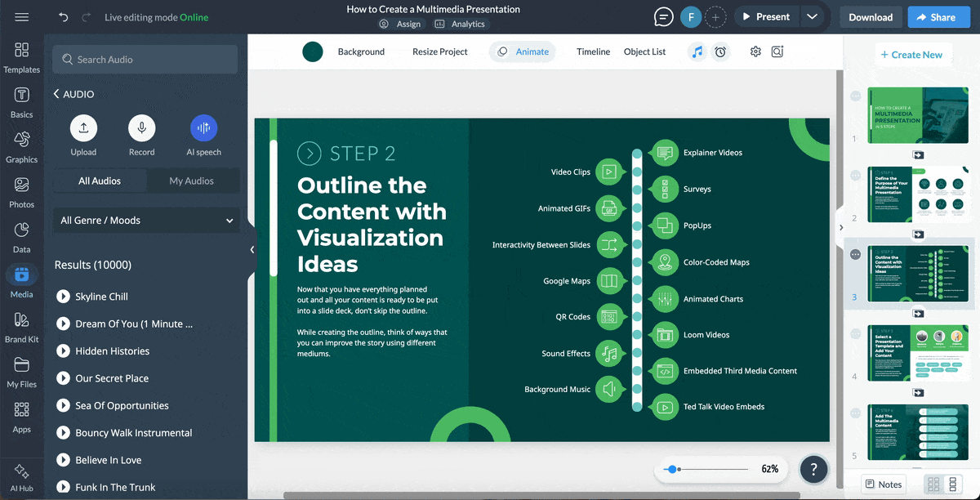This screenshot has height=500, width=980.
Task: Open the AI speech generator
Action: click(203, 128)
